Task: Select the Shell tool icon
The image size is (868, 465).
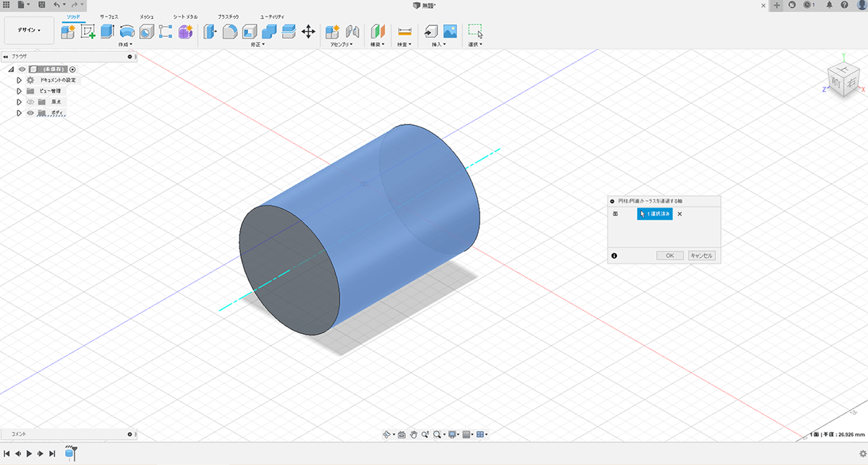Action: tap(250, 31)
